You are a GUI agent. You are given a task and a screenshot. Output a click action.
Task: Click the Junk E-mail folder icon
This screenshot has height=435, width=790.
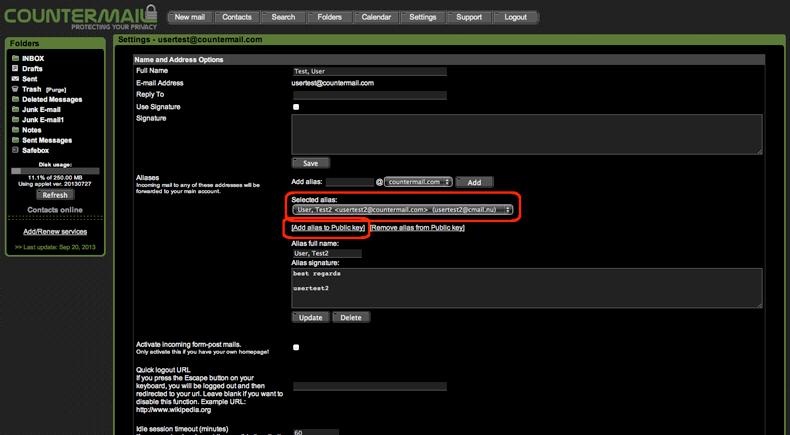click(x=15, y=109)
